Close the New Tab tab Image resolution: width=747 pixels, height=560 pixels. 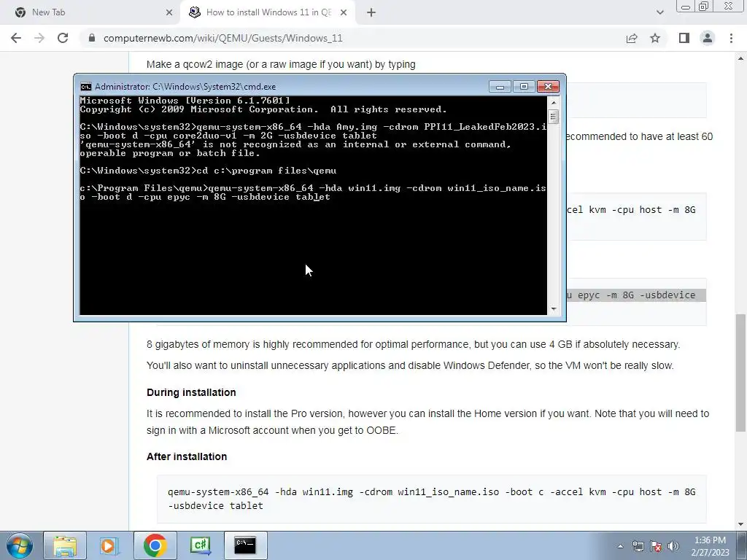point(169,12)
